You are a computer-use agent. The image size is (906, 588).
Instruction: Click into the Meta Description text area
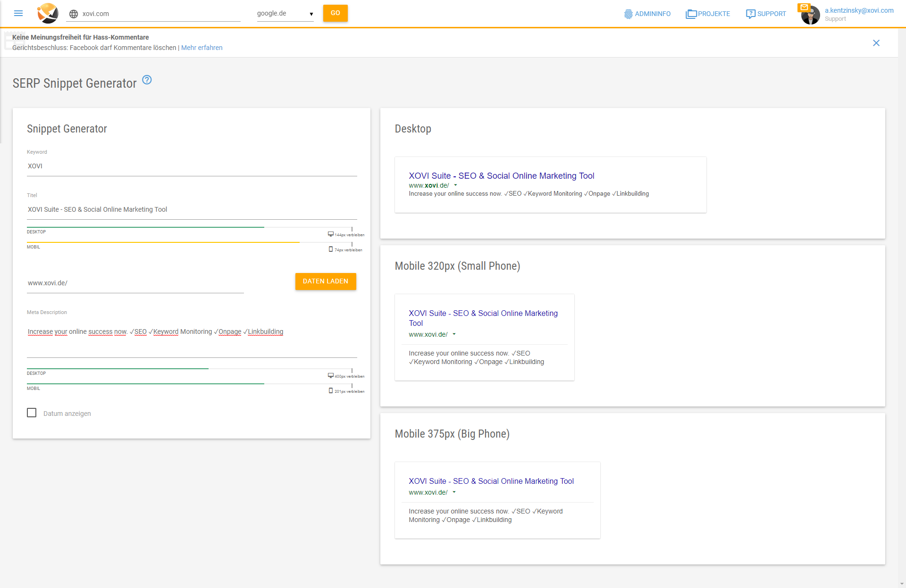[192, 338]
